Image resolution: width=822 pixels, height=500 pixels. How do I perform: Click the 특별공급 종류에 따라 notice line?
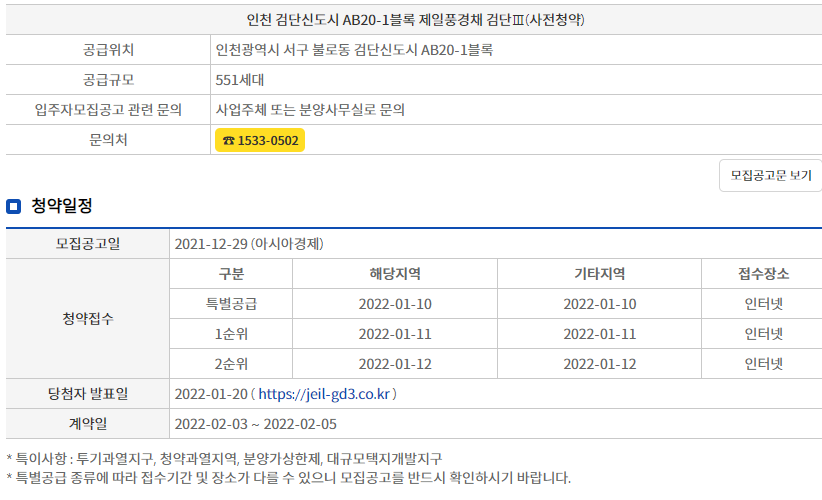[288, 477]
